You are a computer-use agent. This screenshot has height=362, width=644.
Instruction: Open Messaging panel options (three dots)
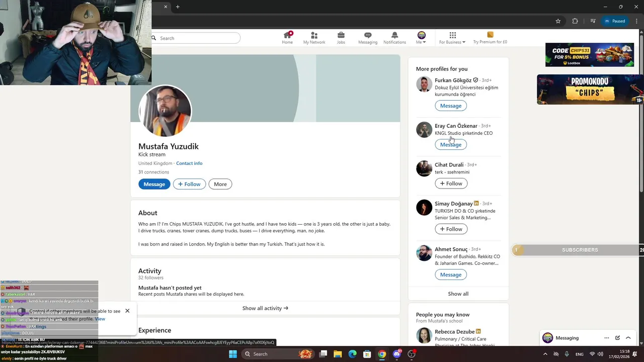pyautogui.click(x=607, y=338)
